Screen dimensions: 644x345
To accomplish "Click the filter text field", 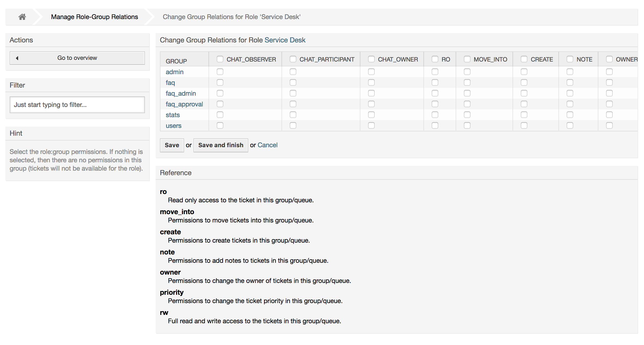I will tap(77, 105).
